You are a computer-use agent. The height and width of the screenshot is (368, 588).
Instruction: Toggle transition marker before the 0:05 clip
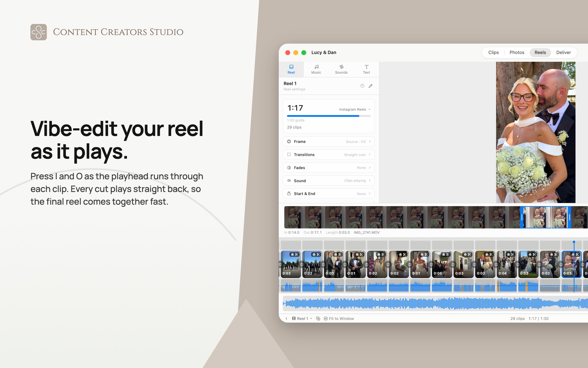[431, 264]
